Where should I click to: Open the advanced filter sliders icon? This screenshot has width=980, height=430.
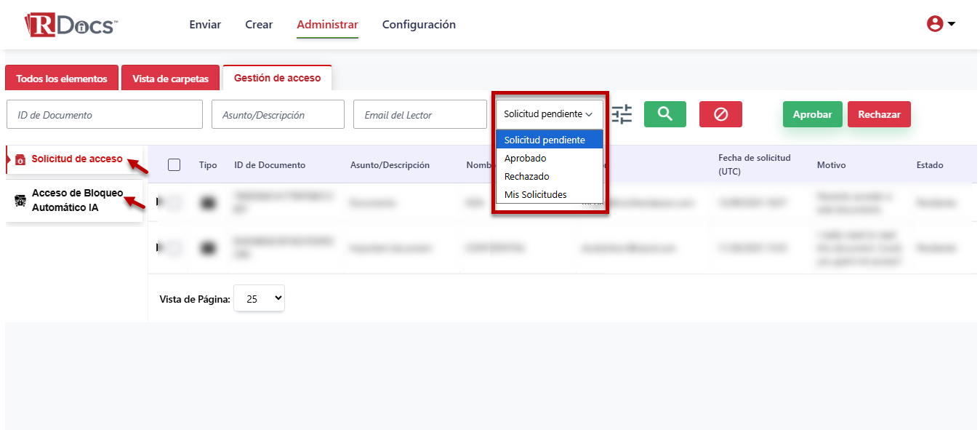pos(622,114)
